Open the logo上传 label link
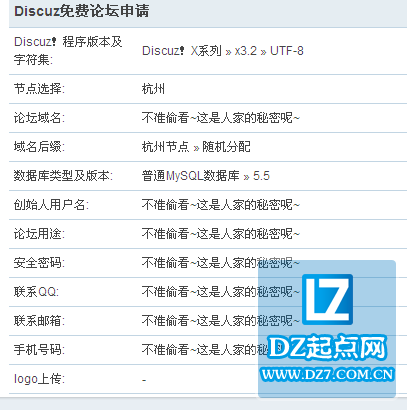Image resolution: width=407 pixels, height=410 pixels. point(39,379)
